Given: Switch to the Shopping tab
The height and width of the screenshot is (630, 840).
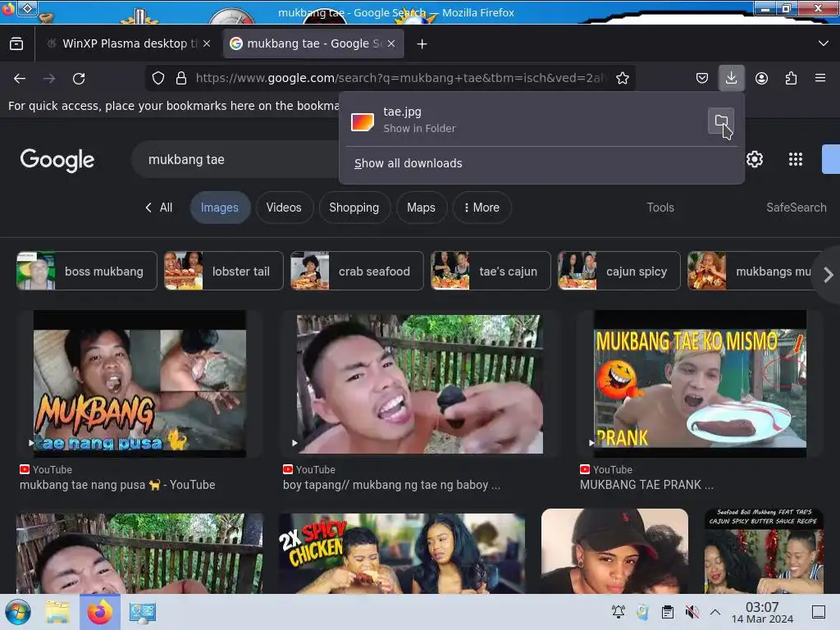Looking at the screenshot, I should point(354,208).
